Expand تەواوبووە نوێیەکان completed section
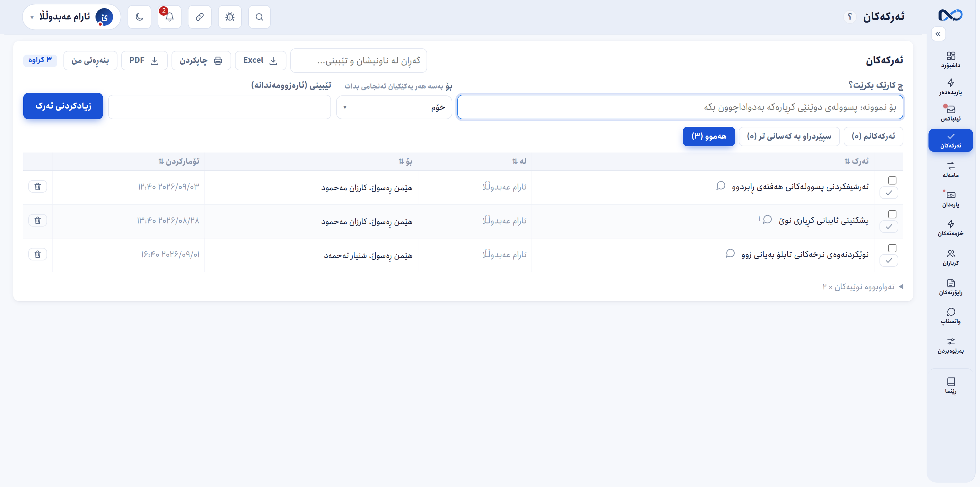Viewport: 980px width, 487px height. [x=863, y=287]
